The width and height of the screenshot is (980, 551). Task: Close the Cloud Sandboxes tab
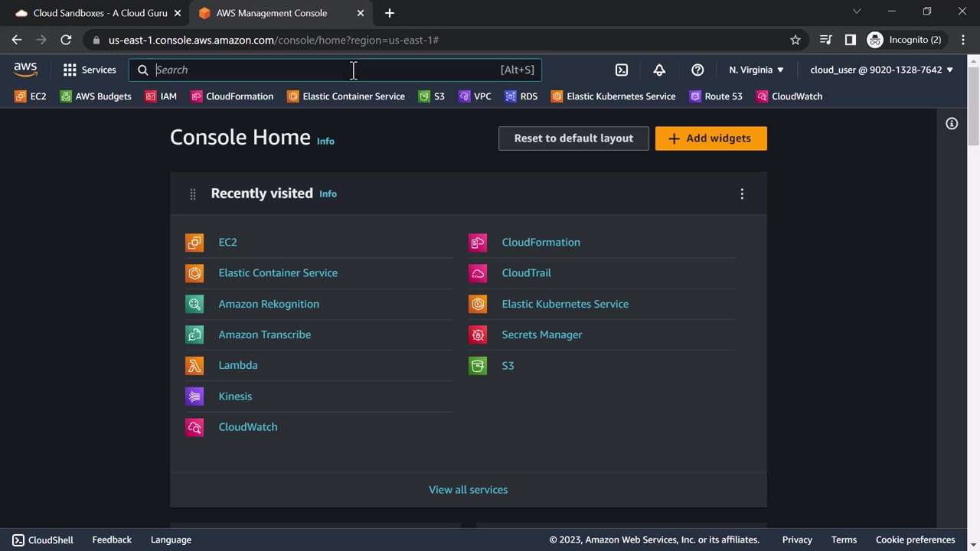click(177, 13)
